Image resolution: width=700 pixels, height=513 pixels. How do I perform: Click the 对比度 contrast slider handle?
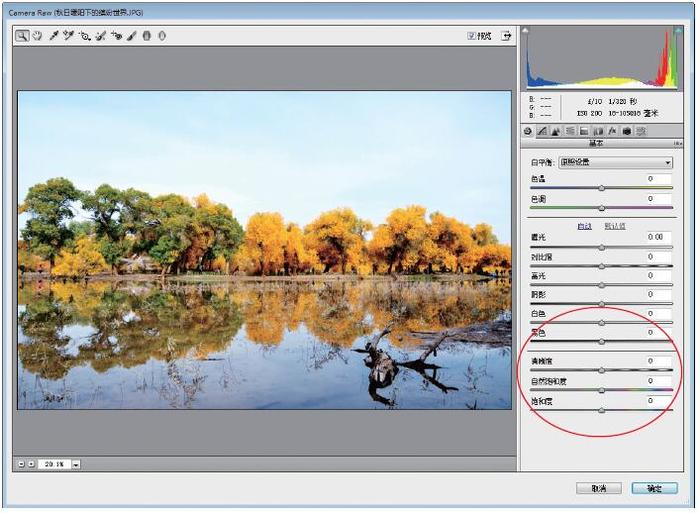[602, 267]
